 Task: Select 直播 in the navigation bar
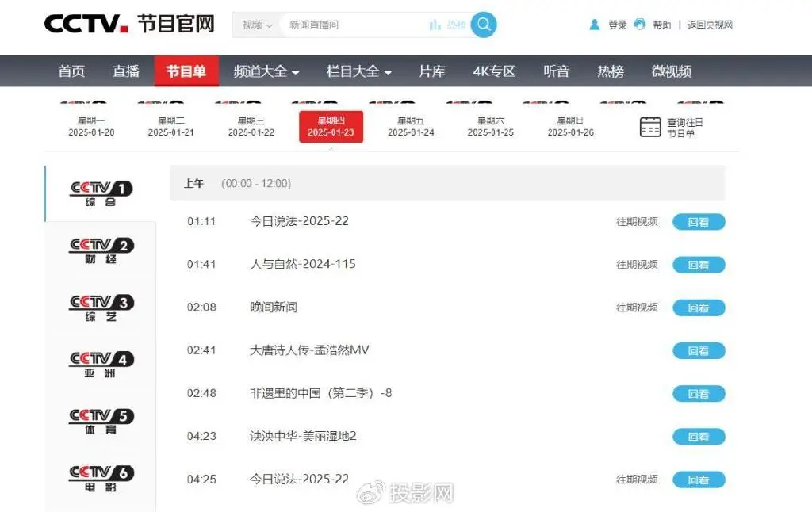pos(126,71)
